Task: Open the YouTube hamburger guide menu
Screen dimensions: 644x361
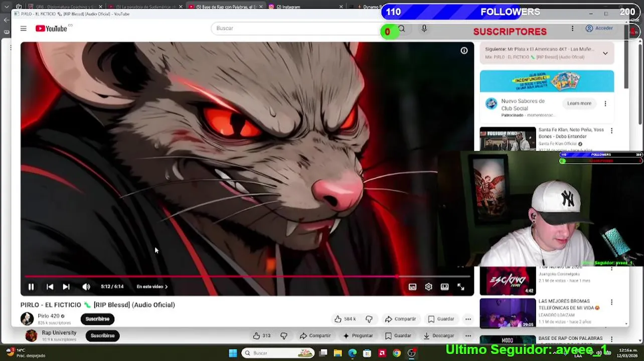Action: click(x=23, y=29)
